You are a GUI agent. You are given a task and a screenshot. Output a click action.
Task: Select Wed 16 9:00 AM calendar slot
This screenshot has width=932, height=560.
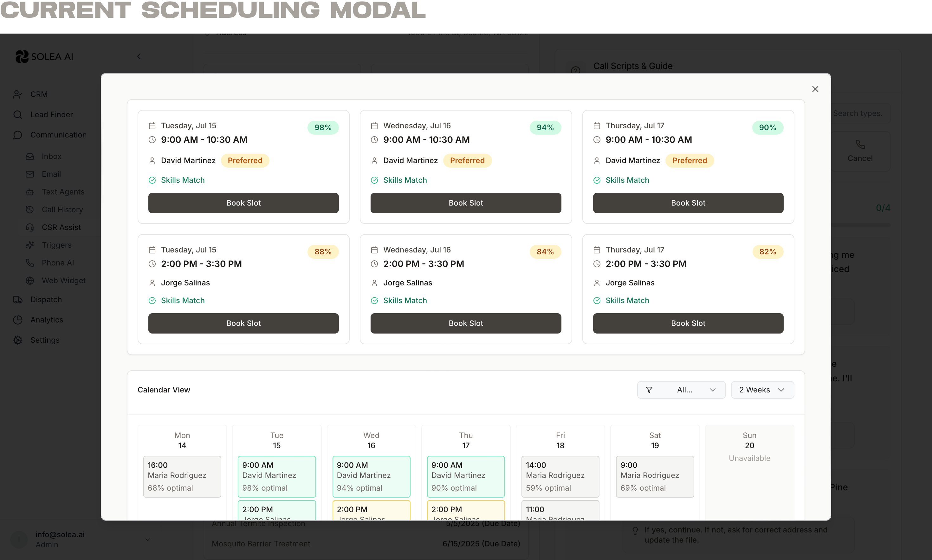371,476
